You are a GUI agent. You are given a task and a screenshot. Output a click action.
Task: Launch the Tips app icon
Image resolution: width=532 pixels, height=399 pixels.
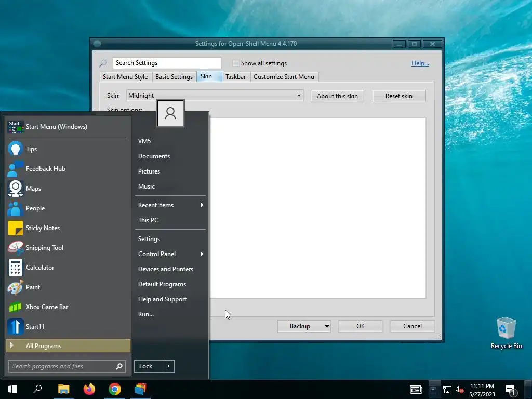(x=15, y=149)
